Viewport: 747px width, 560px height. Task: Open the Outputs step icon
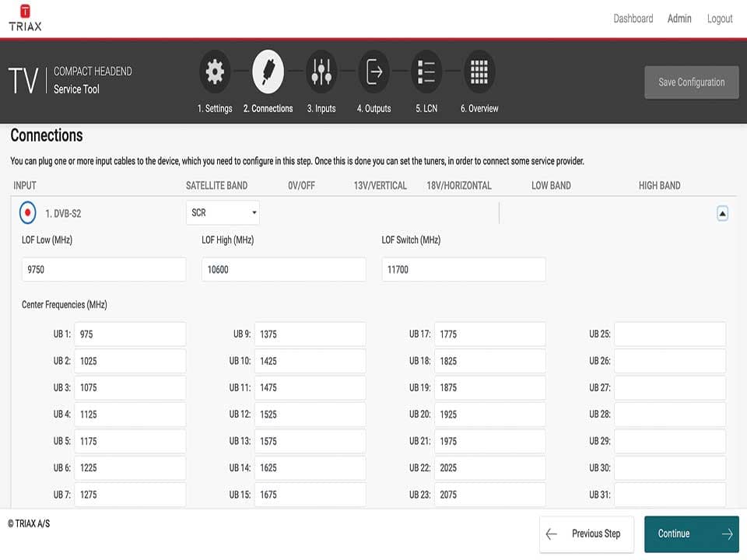click(x=374, y=72)
